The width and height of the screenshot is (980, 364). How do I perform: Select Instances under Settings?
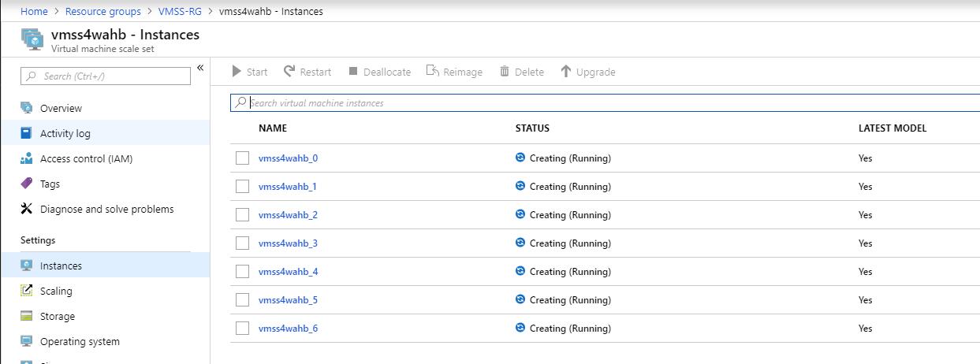pos(106,266)
